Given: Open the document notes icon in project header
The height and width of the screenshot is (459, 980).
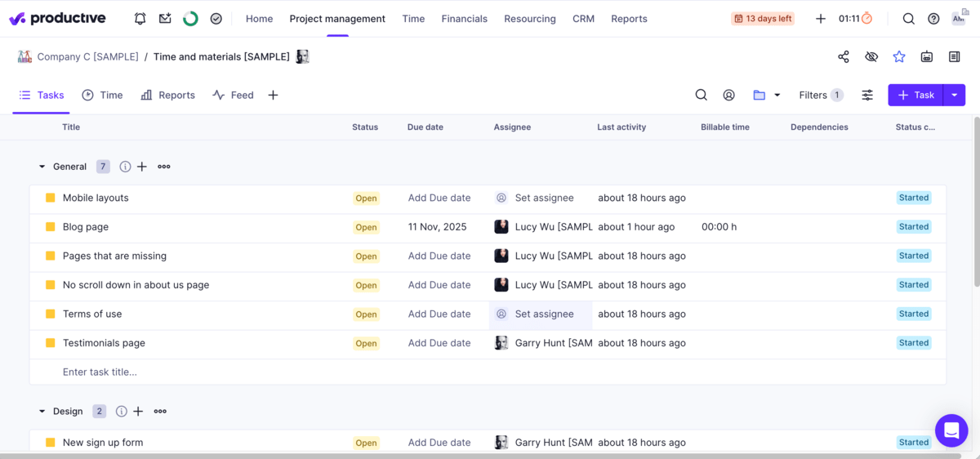Looking at the screenshot, I should [x=954, y=56].
